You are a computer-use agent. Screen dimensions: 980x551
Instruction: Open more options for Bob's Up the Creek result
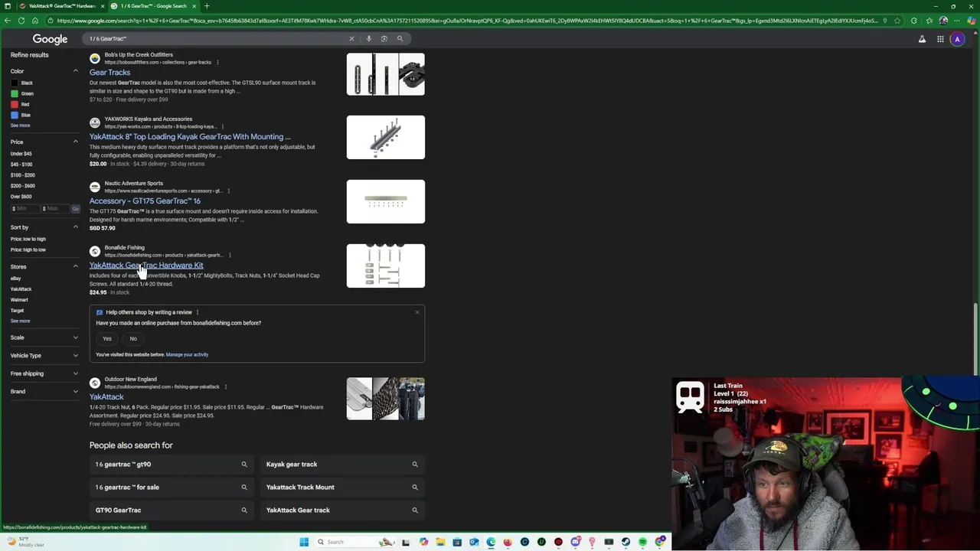(x=217, y=62)
